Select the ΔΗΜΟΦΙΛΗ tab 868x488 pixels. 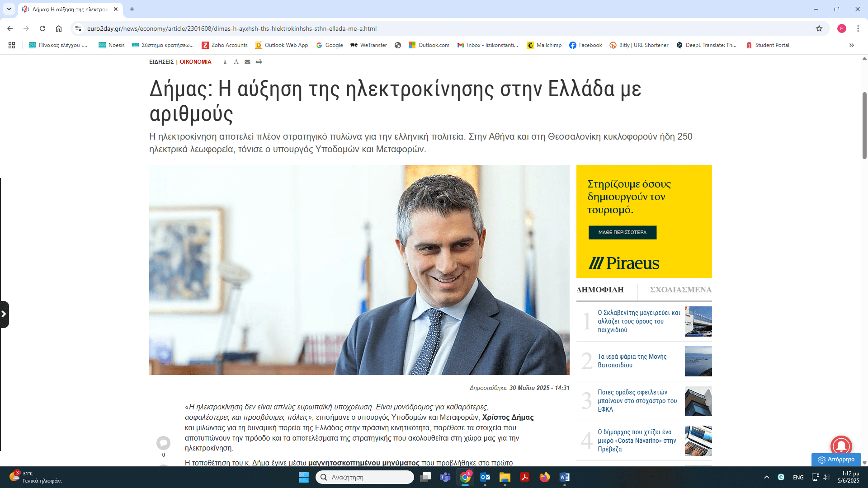coord(600,290)
